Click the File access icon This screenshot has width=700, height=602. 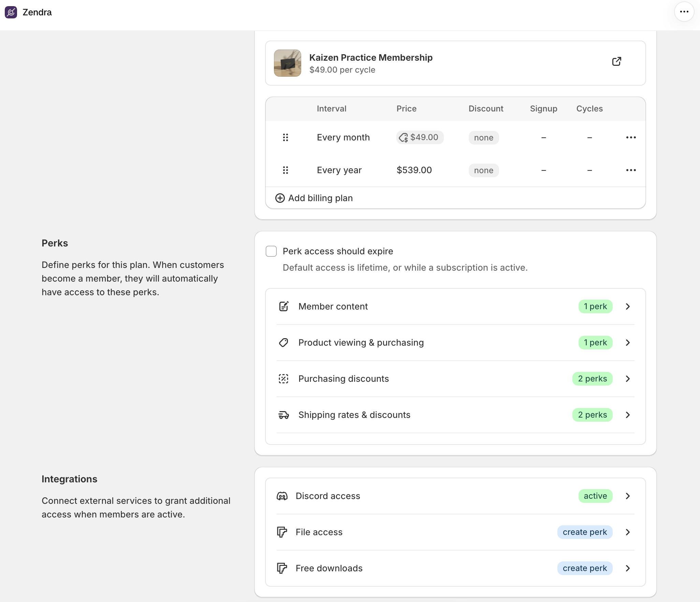[x=282, y=532]
